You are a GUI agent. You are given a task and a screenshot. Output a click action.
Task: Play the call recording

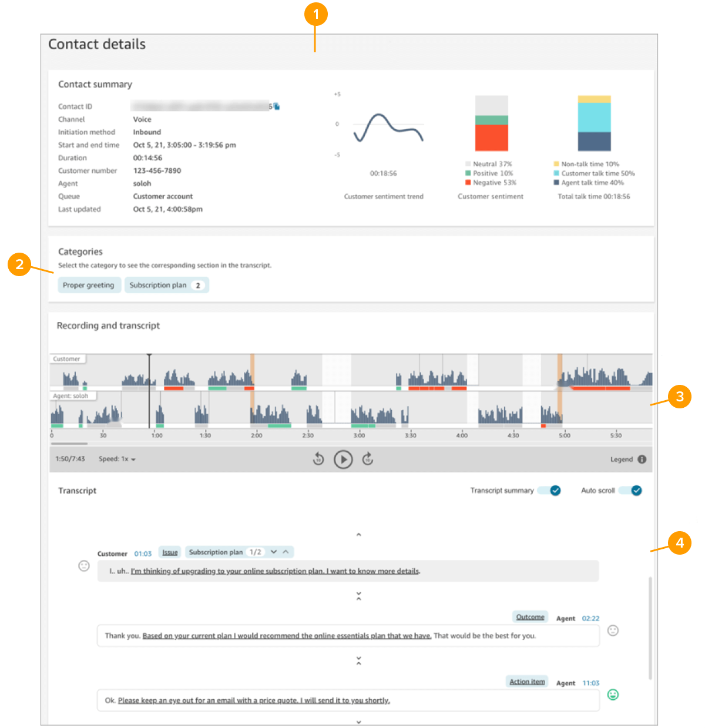[x=343, y=459]
